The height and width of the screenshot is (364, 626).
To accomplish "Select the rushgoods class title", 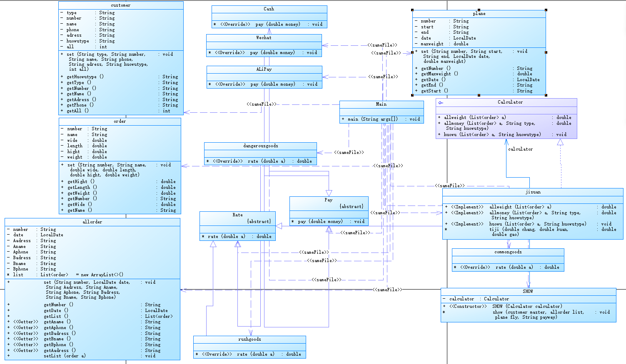I will click(250, 339).
